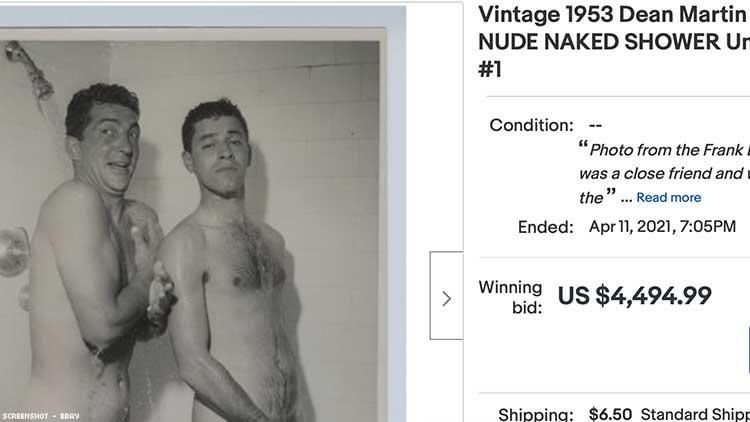This screenshot has height=422, width=750.
Task: Click the $6.50 shipping cost
Action: coord(609,414)
